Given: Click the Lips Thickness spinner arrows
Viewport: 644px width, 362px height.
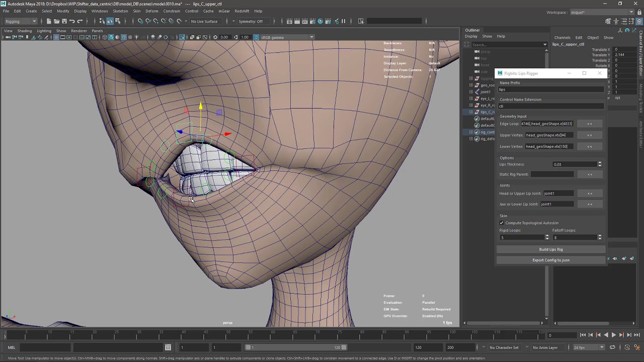Looking at the screenshot, I should [x=599, y=164].
